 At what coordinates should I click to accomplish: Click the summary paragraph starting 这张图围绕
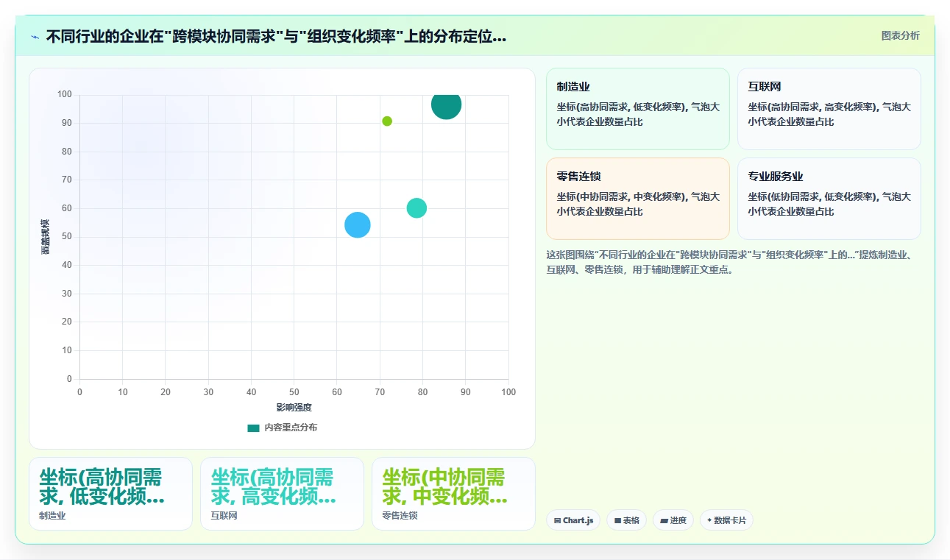coord(730,262)
